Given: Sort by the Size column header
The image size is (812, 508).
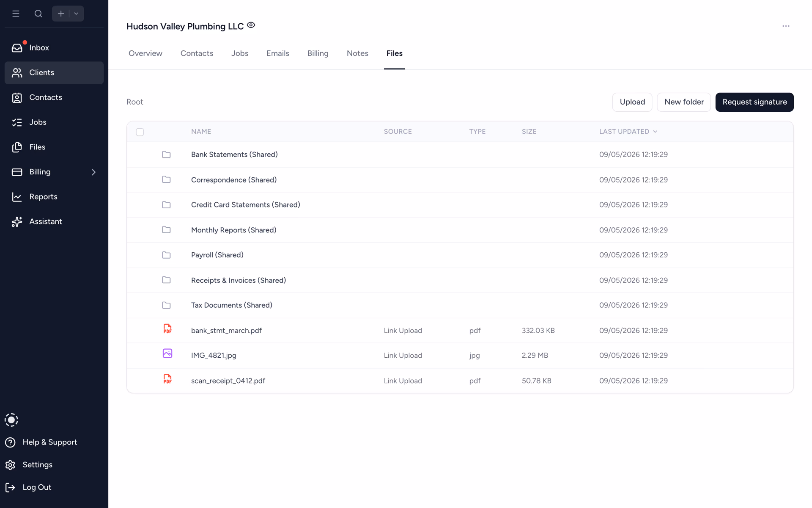Looking at the screenshot, I should click(x=529, y=132).
